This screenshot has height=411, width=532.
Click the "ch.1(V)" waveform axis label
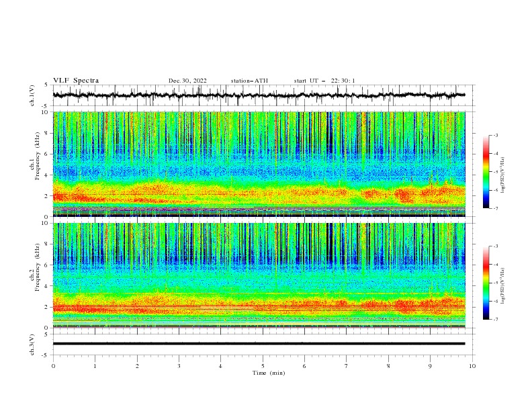pos(32,95)
